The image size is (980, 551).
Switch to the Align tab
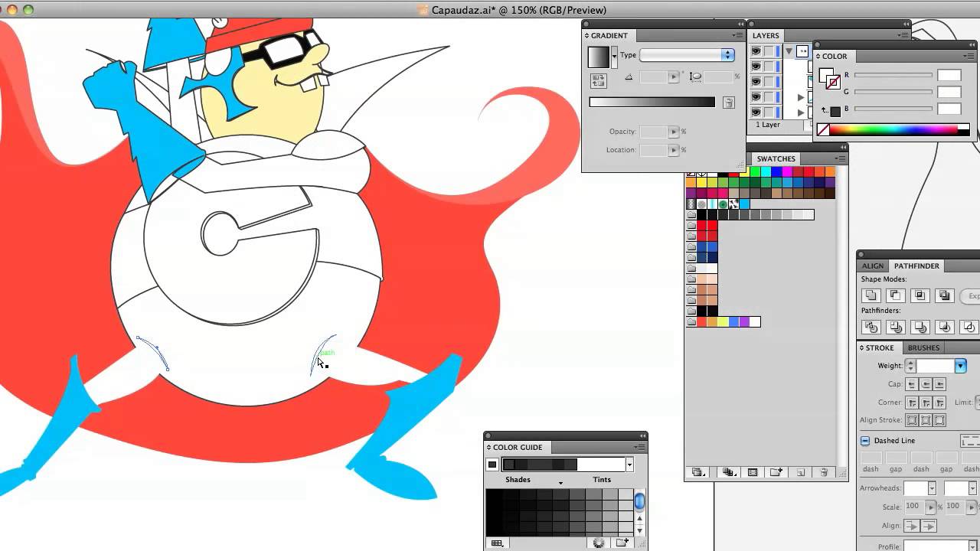pyautogui.click(x=873, y=266)
